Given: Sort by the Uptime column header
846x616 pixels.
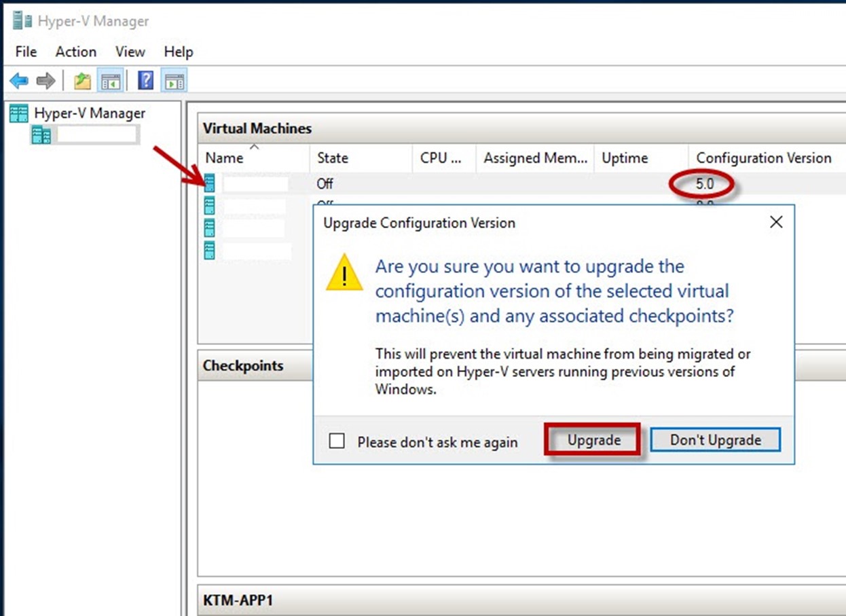Looking at the screenshot, I should click(641, 158).
